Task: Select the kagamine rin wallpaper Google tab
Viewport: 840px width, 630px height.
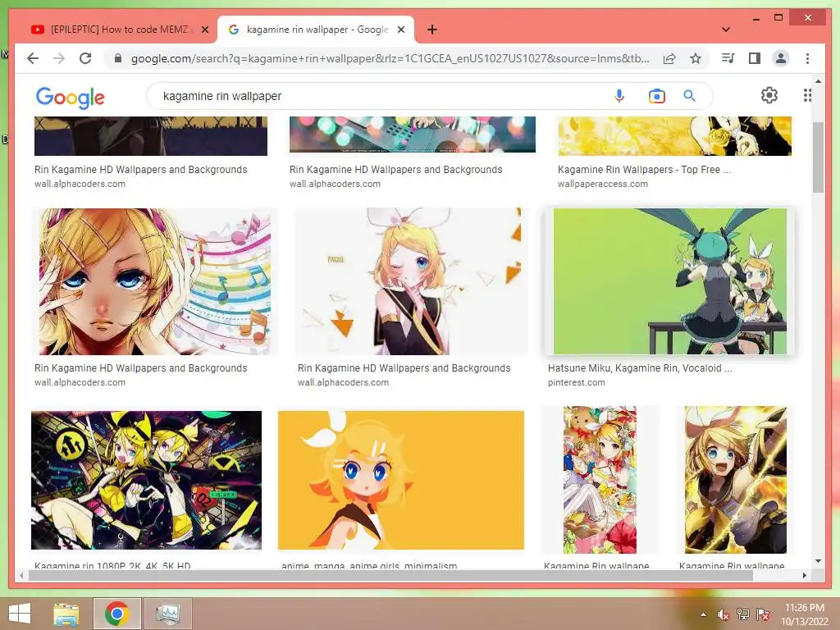Action: pos(316,30)
